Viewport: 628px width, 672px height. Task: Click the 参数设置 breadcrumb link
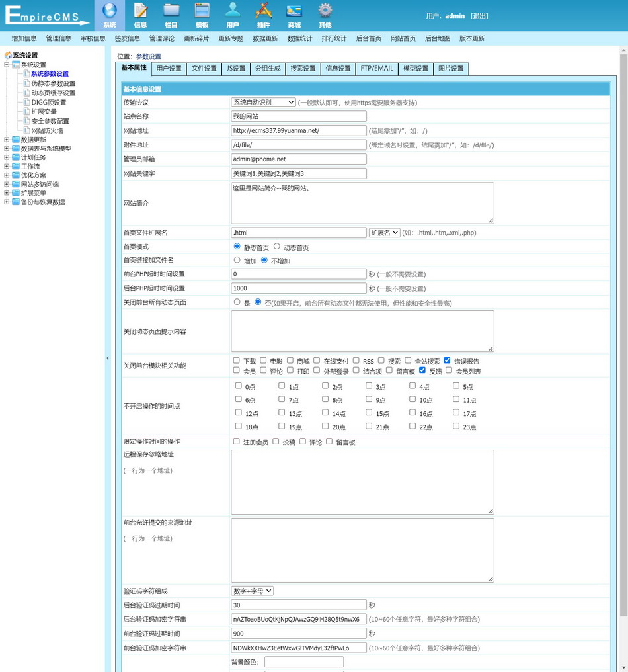click(149, 56)
